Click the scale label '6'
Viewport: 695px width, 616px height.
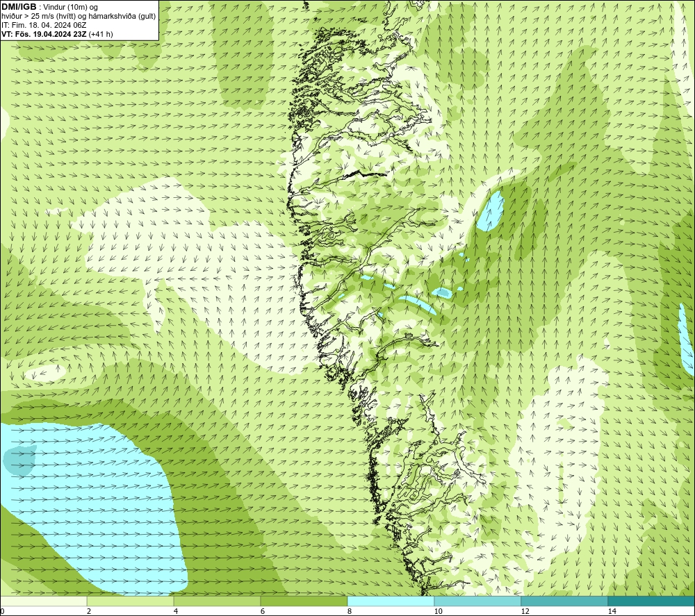(263, 611)
